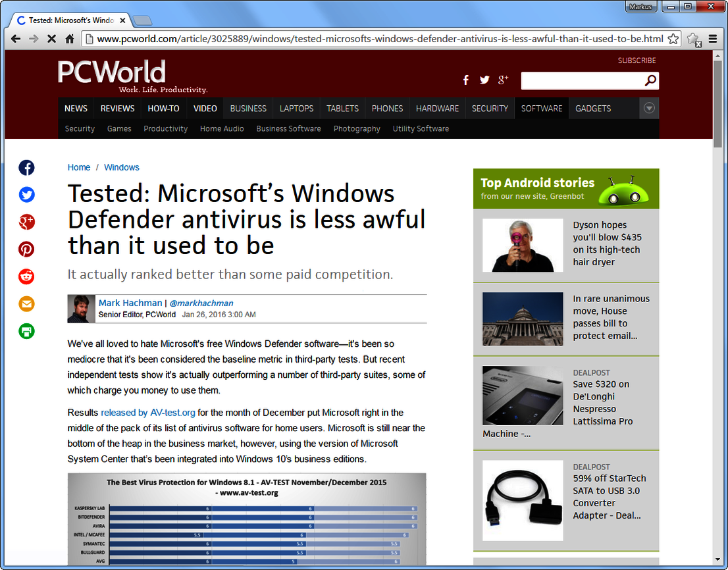Submit the article to Reddit
Viewport: 728px width, 570px height.
click(x=26, y=276)
